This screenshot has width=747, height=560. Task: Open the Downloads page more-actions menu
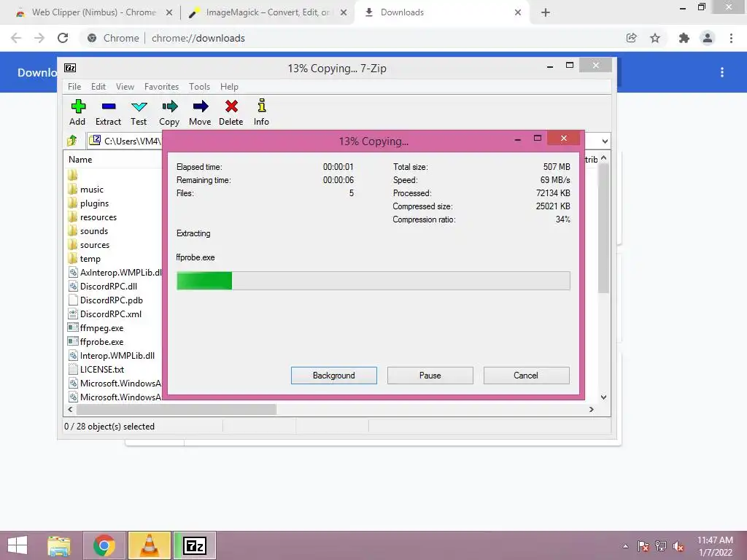point(722,72)
